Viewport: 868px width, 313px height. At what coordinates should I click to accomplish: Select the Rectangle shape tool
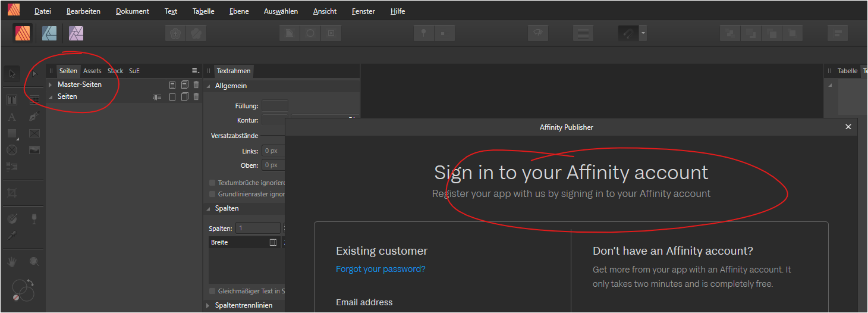(x=12, y=133)
